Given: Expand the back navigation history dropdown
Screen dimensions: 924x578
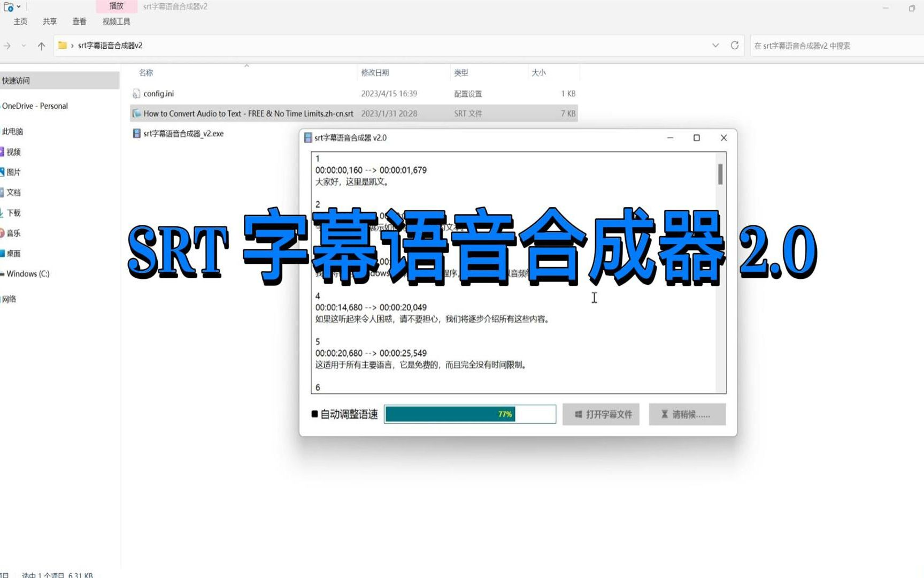Looking at the screenshot, I should (24, 46).
